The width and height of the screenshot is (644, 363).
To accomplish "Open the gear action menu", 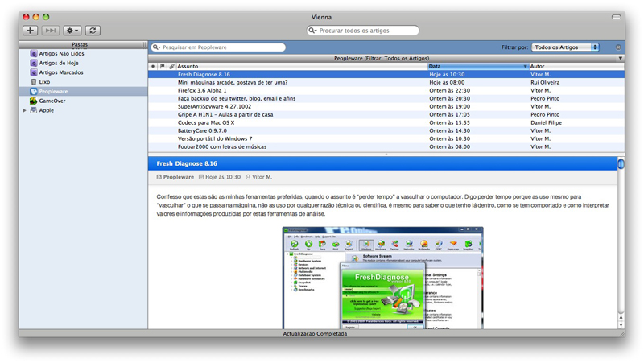I will pos(72,31).
